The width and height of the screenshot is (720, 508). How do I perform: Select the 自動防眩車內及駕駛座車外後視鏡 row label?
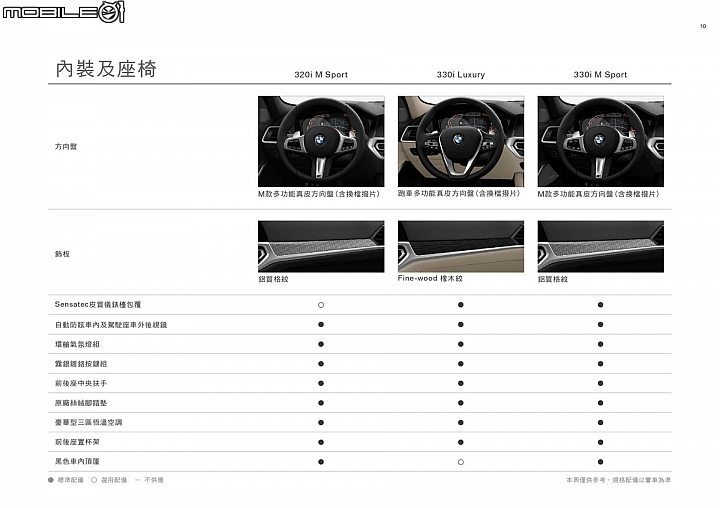(111, 325)
